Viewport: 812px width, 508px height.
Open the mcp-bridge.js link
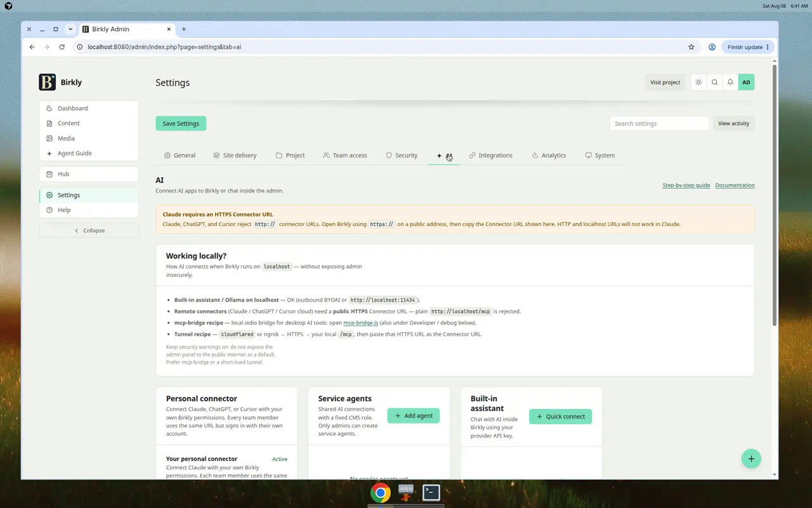(360, 323)
